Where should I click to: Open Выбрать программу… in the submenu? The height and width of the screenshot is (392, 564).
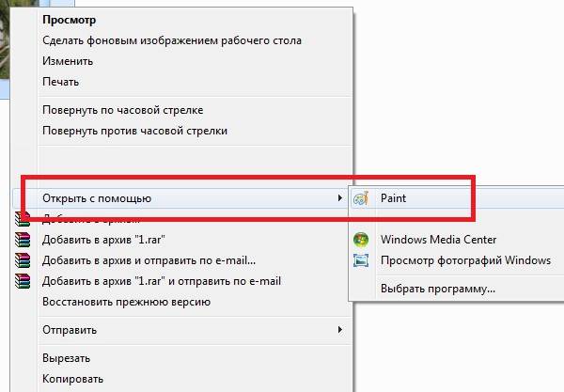[438, 289]
